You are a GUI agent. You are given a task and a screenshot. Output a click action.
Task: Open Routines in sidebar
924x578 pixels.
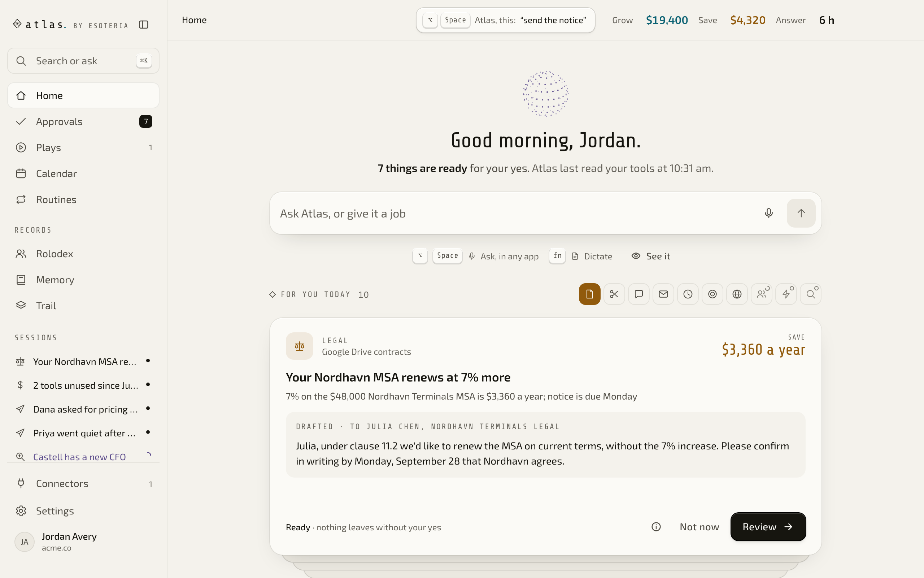[83, 199]
